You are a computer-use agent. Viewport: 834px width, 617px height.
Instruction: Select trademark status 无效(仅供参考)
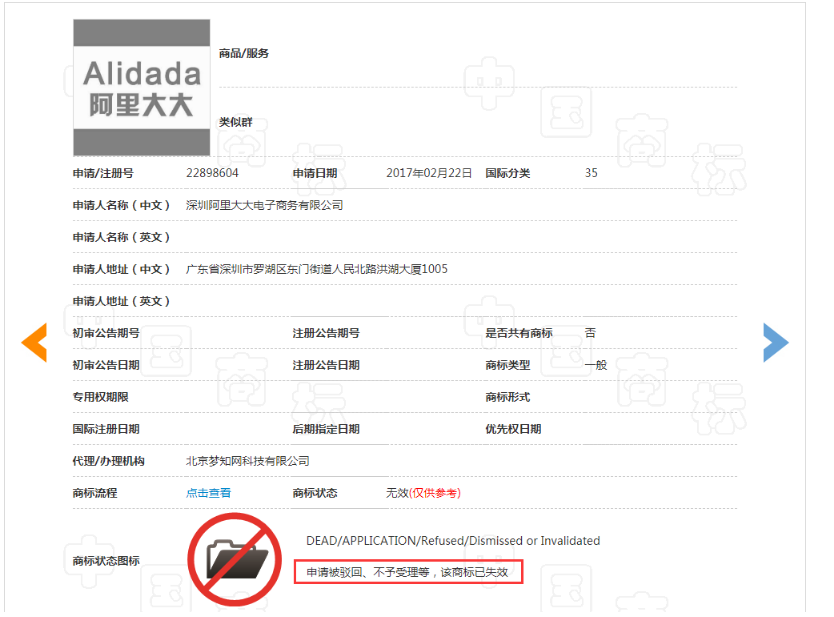423,493
